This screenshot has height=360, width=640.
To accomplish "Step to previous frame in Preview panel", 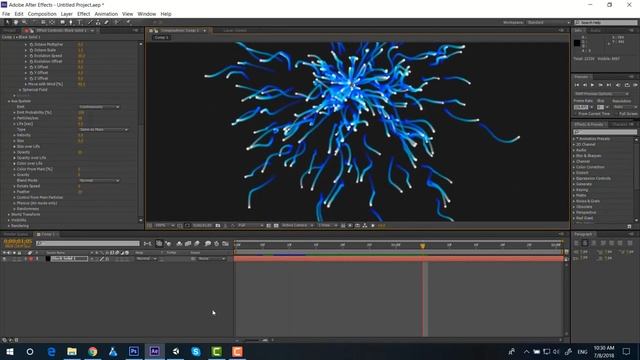I will coord(584,85).
